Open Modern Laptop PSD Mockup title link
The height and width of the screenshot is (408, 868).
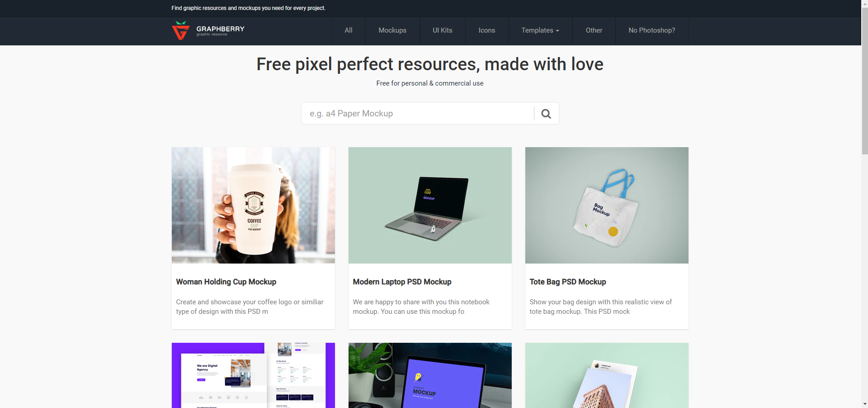402,282
